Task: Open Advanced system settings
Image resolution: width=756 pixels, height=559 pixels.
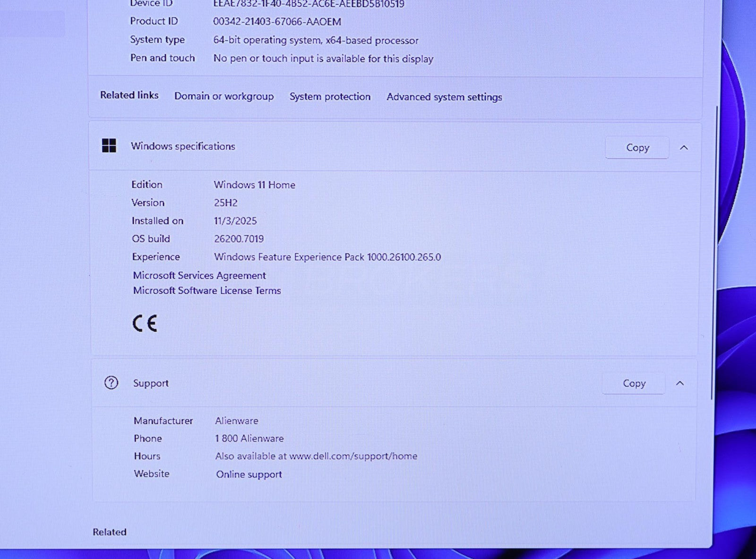Action: (444, 97)
